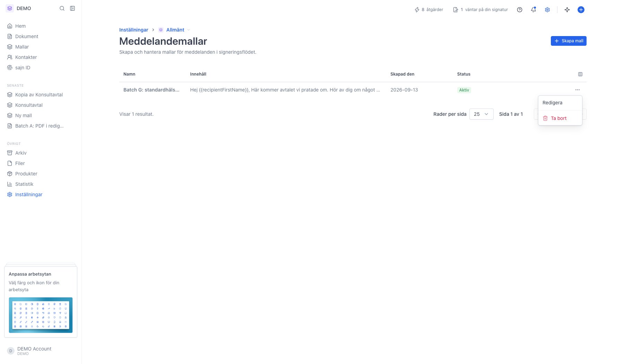Open 8 åtgärder actions indicator
The height and width of the screenshot is (364, 624).
tap(429, 10)
